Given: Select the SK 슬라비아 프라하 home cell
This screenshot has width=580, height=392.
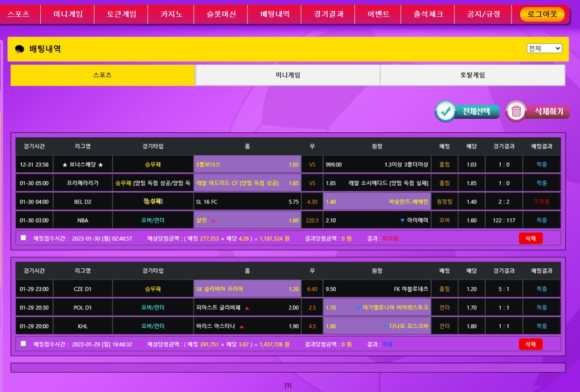Looking at the screenshot, I should click(247, 289).
